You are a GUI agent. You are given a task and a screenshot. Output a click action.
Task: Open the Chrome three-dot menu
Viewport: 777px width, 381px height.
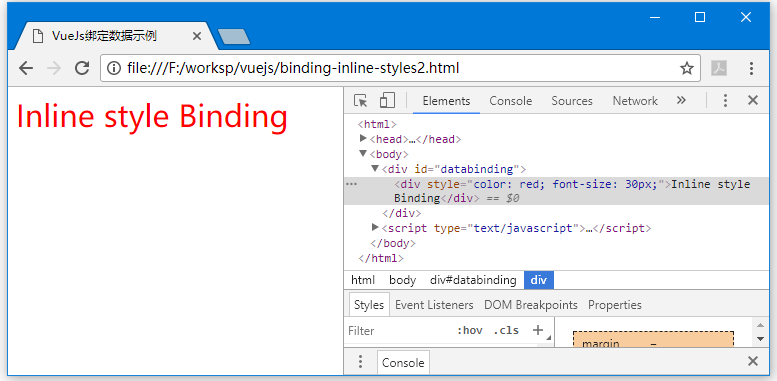point(751,68)
